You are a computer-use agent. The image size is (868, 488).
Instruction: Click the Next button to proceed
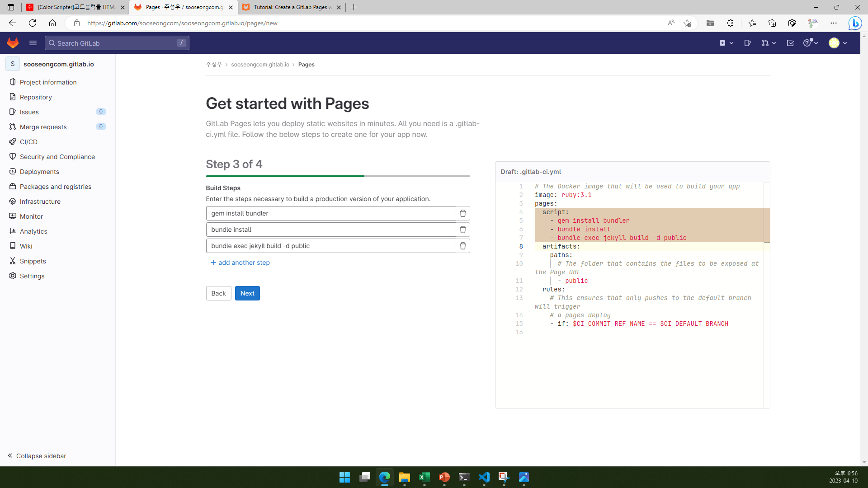247,293
